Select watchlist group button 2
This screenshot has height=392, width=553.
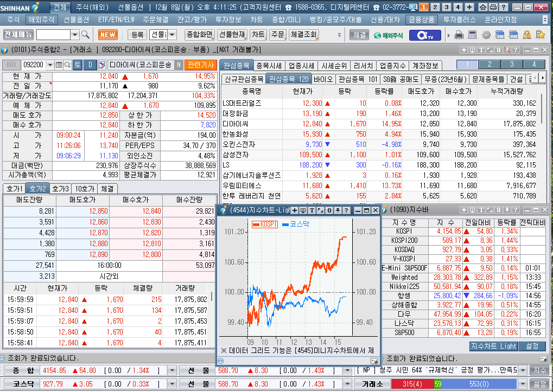[x=490, y=64]
